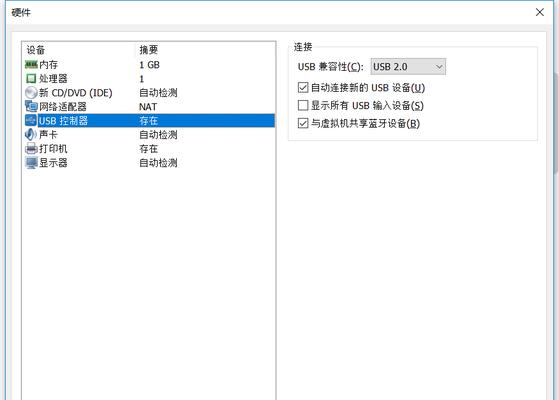Uncheck 自动连接新的 USB 设备 checkbox
The image size is (559, 400).
[303, 87]
